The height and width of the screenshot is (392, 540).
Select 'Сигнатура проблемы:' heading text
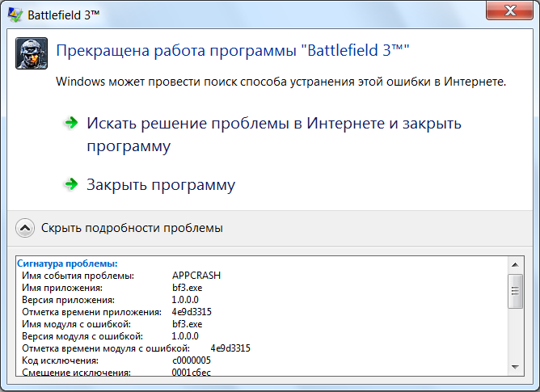coord(68,263)
